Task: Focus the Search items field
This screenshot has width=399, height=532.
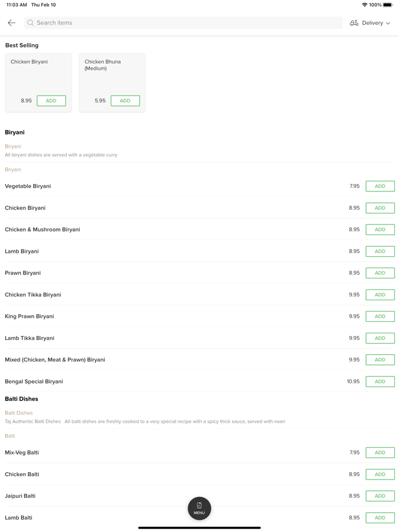Action: tap(182, 23)
